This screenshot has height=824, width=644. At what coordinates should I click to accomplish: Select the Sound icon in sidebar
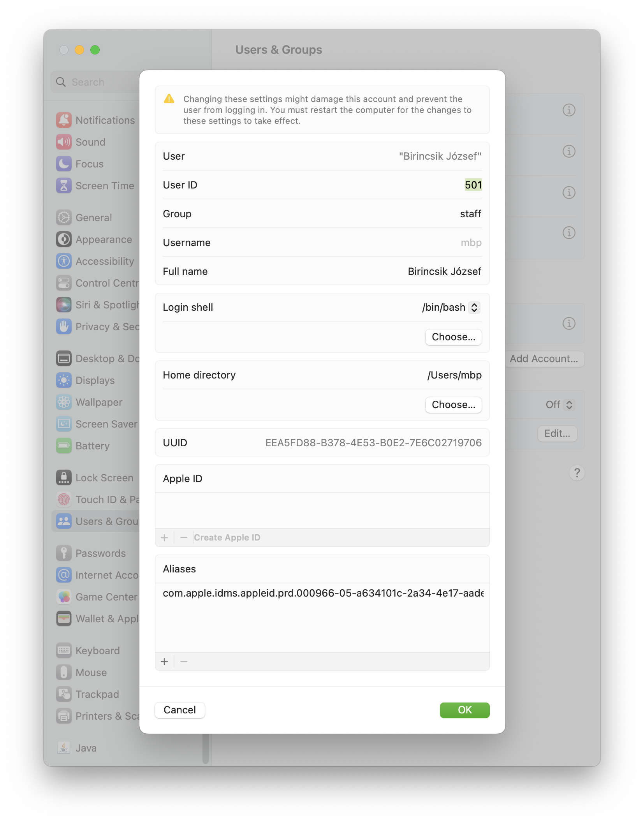[64, 142]
